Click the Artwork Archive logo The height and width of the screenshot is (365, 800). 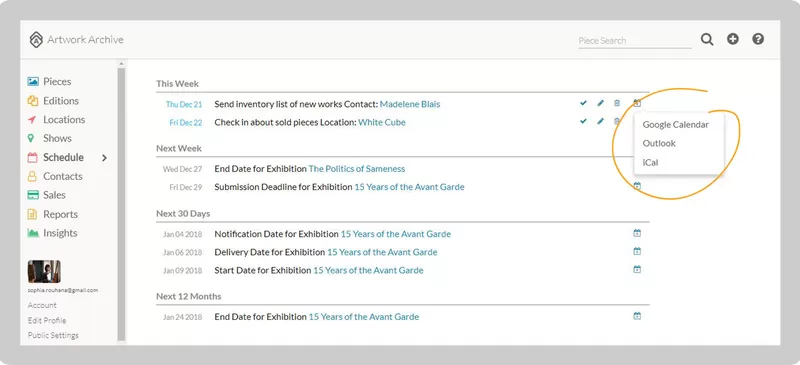point(36,39)
